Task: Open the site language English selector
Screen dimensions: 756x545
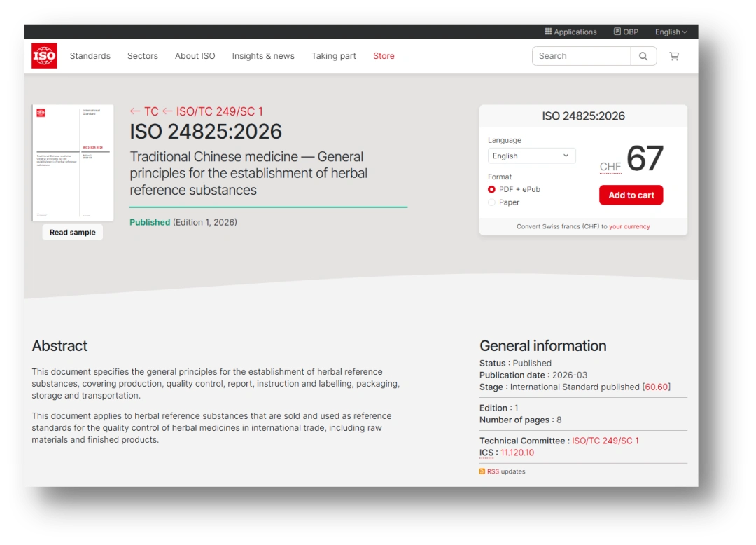Action: (671, 32)
